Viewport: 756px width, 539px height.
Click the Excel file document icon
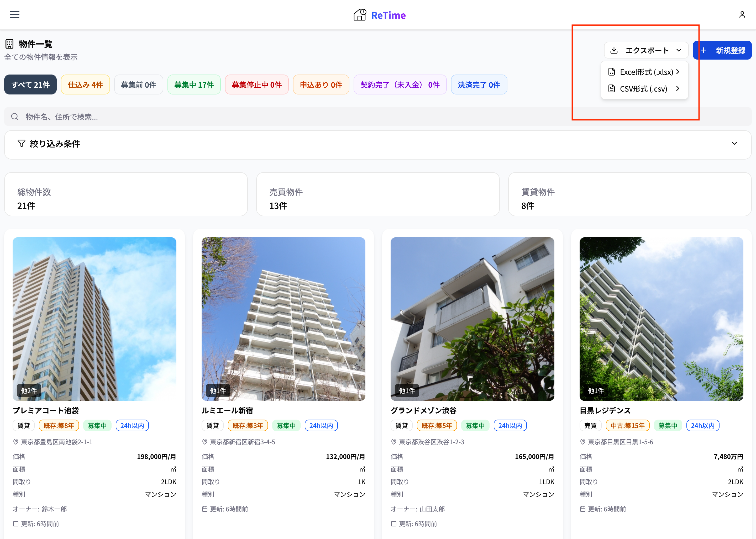[x=611, y=72]
